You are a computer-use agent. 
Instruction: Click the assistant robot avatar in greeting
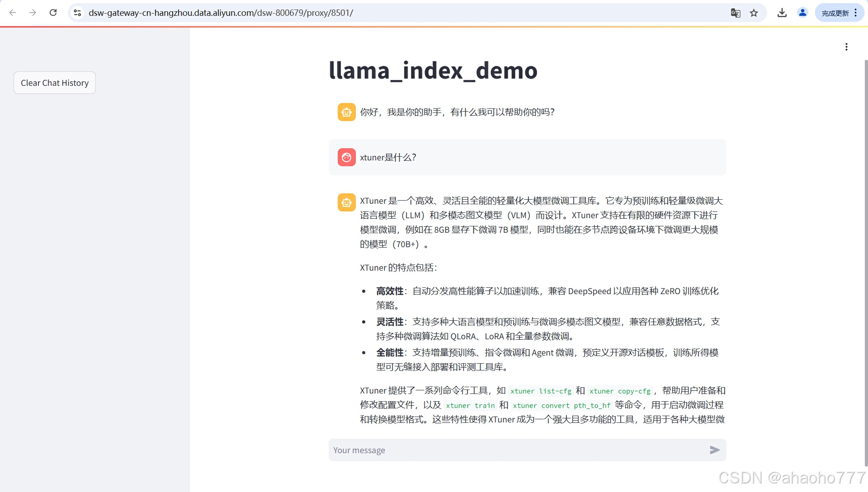coord(346,112)
